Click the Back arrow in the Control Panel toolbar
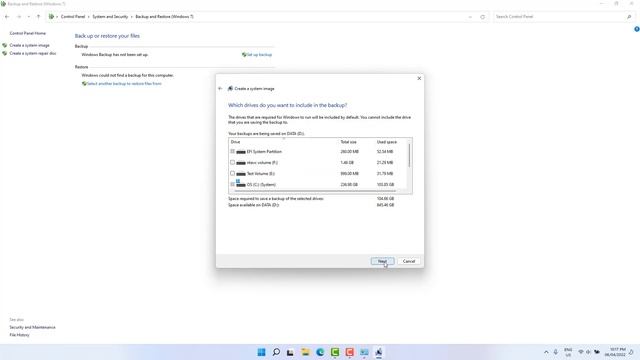The height and width of the screenshot is (360, 640). pyautogui.click(x=7, y=17)
